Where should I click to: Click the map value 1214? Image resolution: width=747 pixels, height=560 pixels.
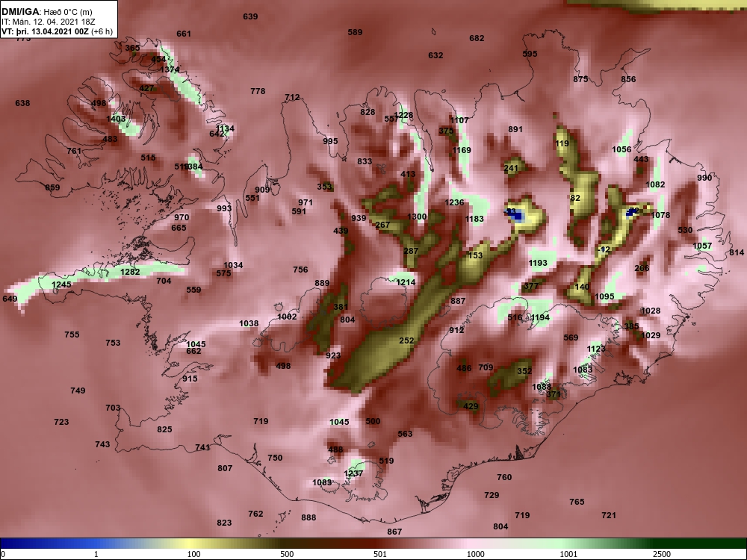(406, 283)
